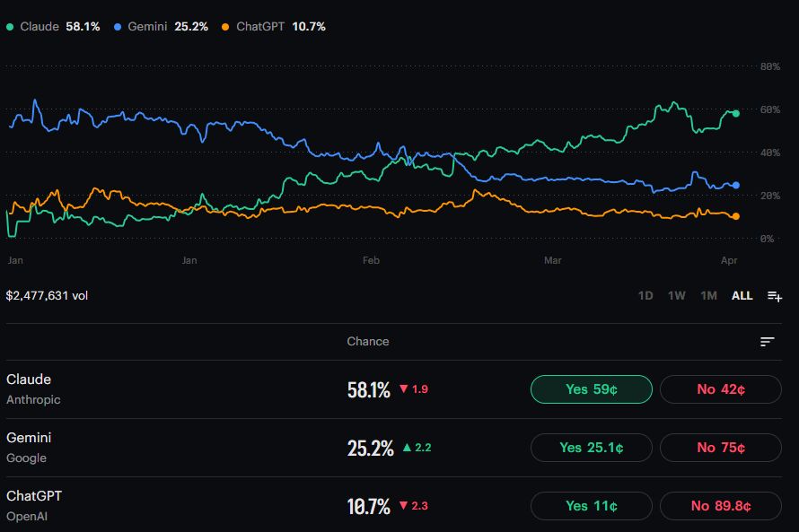Click the green Claude endpoint on chart
Screen dimensions: 799x532
[x=736, y=114]
